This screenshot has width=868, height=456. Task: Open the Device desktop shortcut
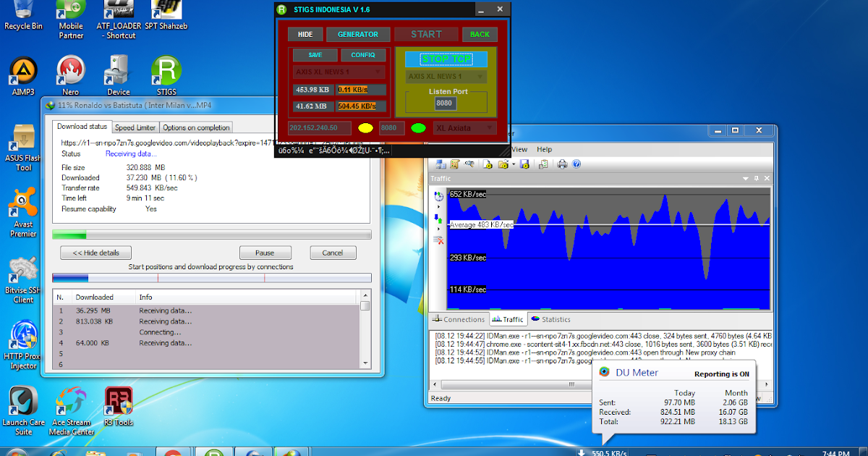(118, 77)
